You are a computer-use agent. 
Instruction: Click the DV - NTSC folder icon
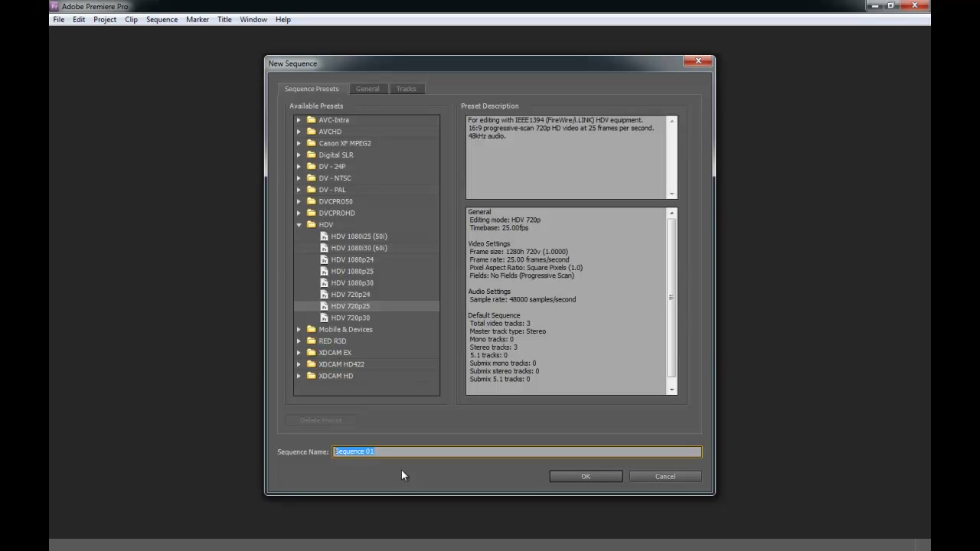[312, 178]
